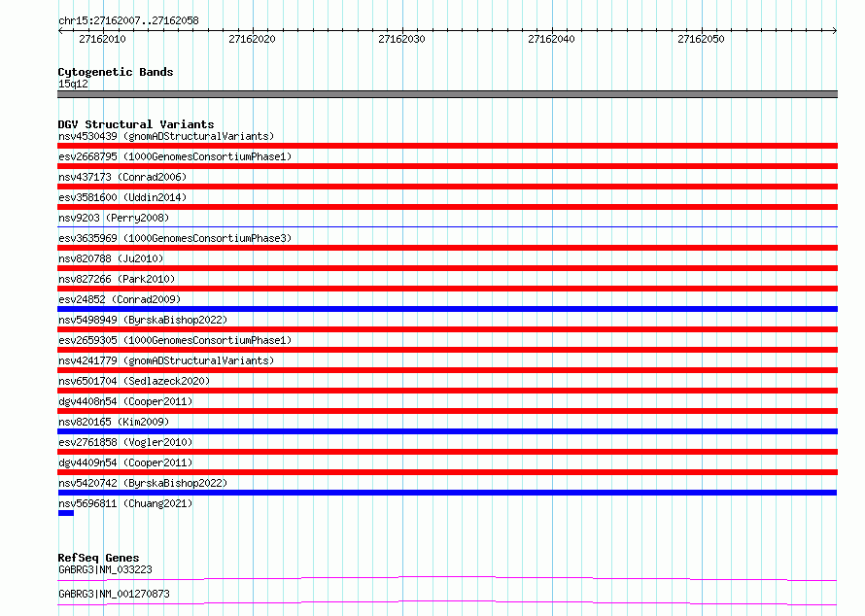
Task: Select the 15q12 band label
Action: pyautogui.click(x=73, y=84)
